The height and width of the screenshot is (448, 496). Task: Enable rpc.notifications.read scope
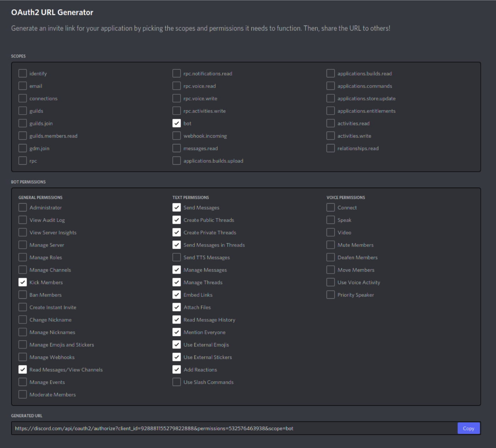[177, 73]
